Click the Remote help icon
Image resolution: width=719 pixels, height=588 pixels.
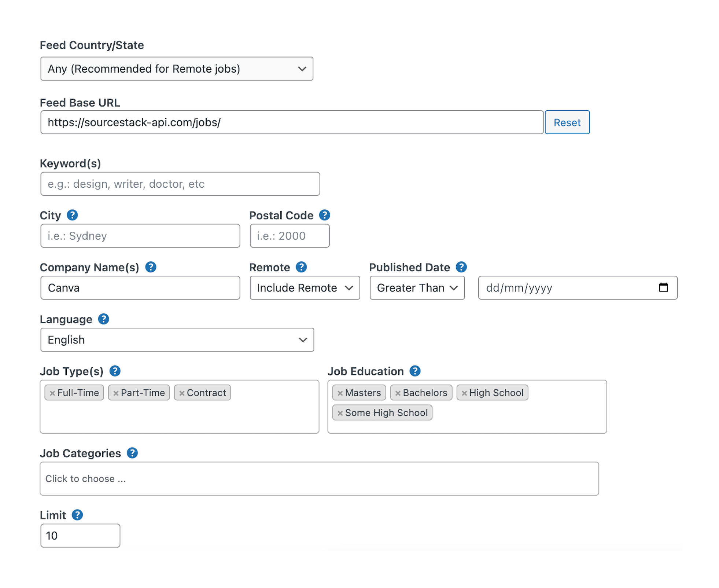point(302,267)
